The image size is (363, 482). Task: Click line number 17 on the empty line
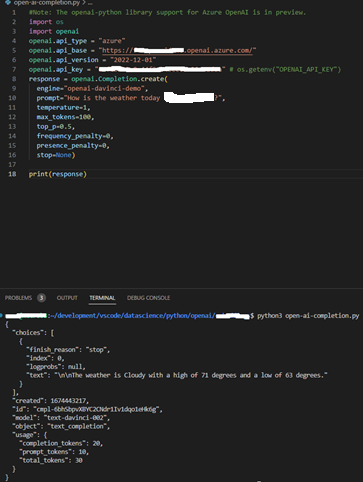coord(12,165)
